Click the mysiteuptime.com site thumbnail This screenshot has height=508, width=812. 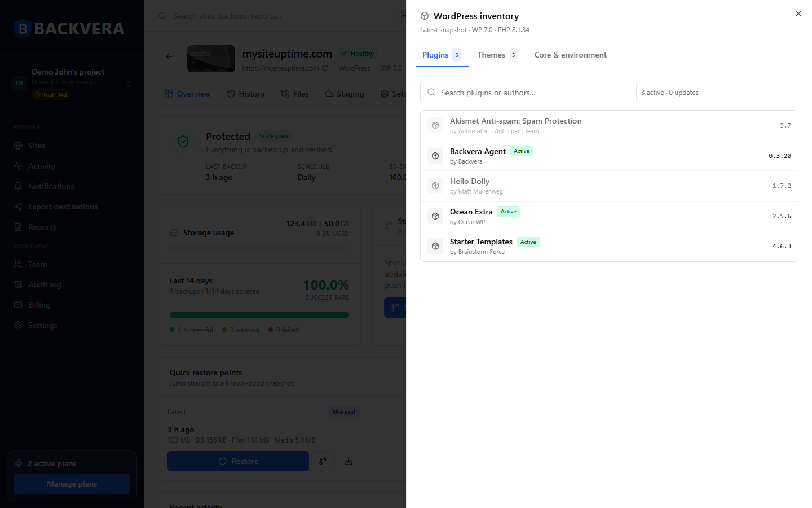point(211,59)
